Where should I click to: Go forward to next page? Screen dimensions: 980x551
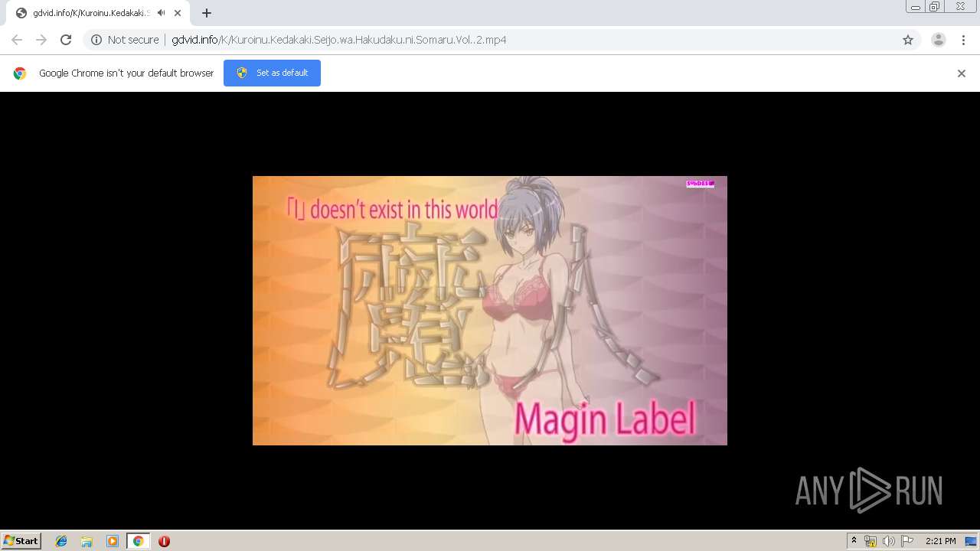click(x=41, y=40)
